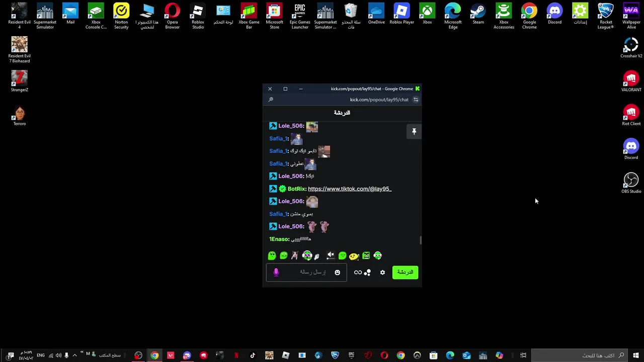Open Overwatch icon on the taskbar

[x=417, y=355]
